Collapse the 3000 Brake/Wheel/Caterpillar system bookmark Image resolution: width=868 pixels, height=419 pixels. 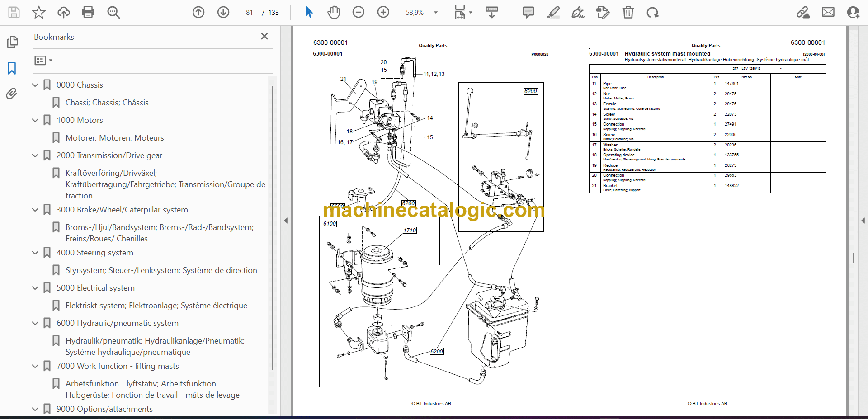point(35,210)
